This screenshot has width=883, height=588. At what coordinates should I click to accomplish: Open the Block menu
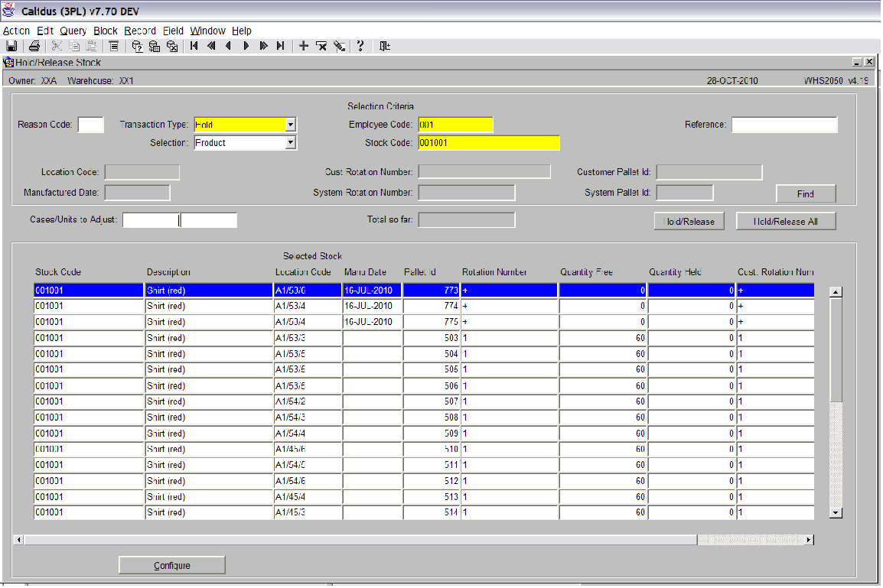coord(106,31)
